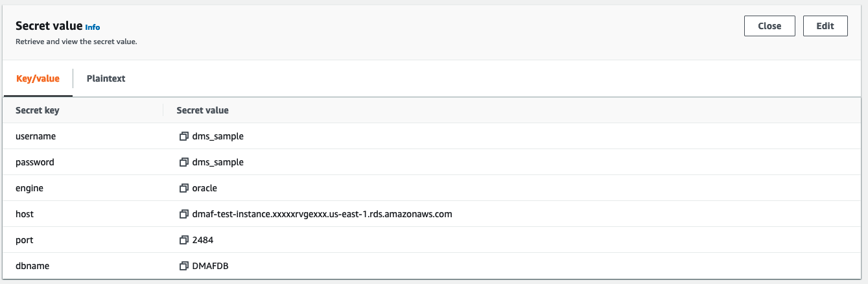Copy the host endpoint value
The width and height of the screenshot is (868, 284).
pyautogui.click(x=183, y=214)
